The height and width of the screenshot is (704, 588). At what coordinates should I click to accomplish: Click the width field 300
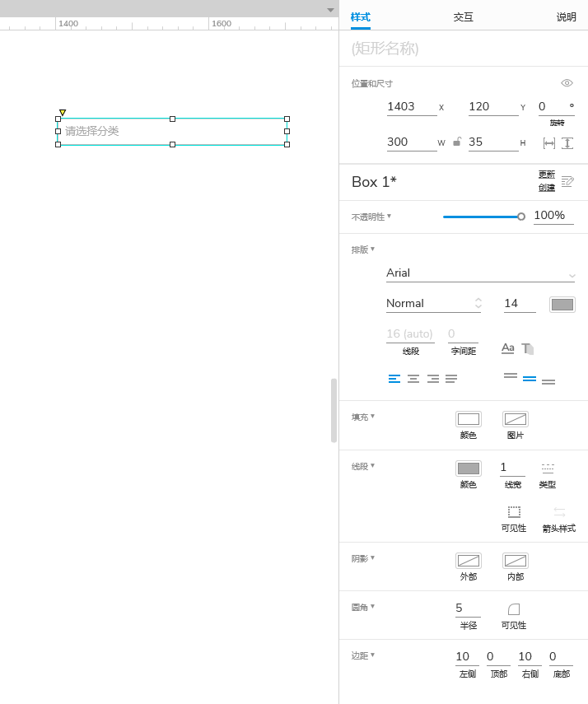coord(412,142)
